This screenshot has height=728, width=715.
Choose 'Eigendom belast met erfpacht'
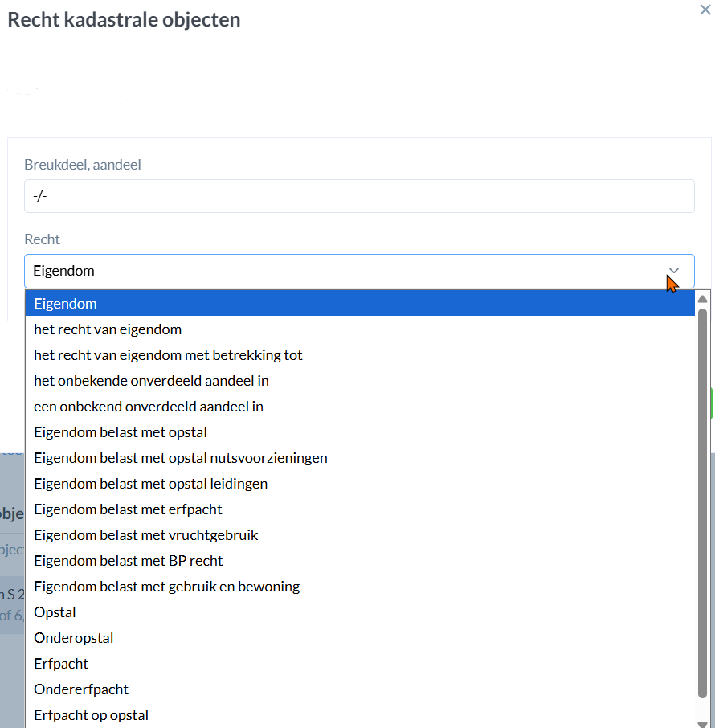click(128, 509)
